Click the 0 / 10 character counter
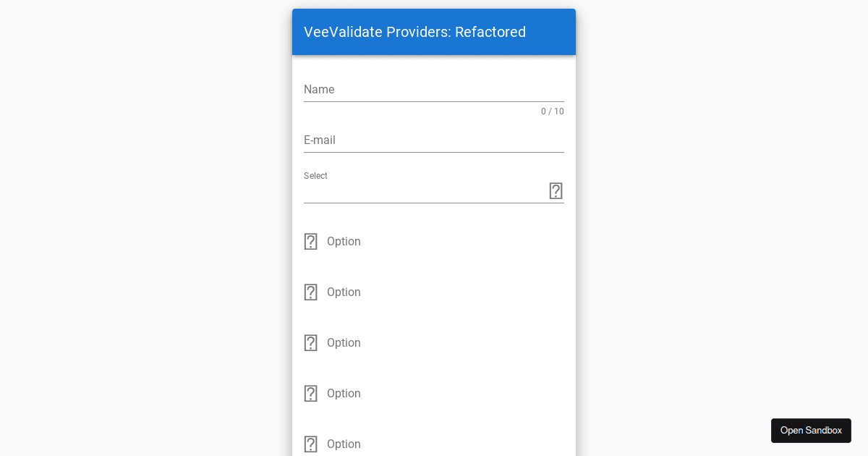Screen dimensions: 868x456 click(x=552, y=111)
